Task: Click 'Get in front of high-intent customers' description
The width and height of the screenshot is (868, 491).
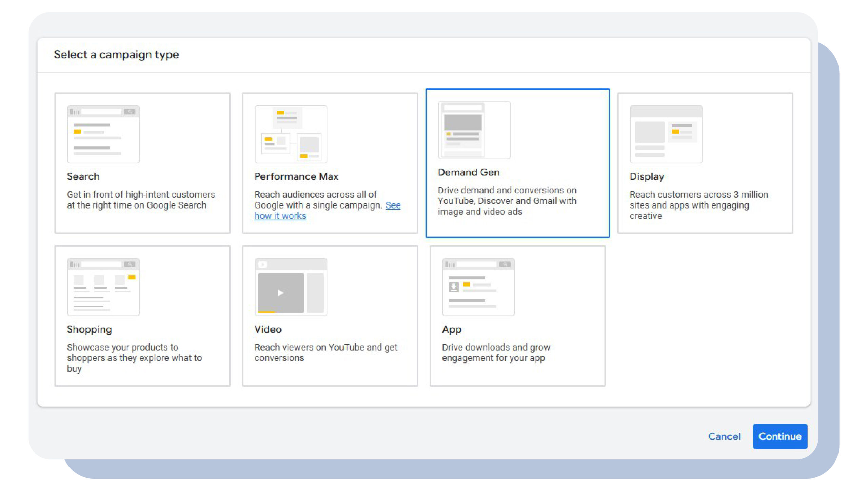Action: [x=141, y=200]
